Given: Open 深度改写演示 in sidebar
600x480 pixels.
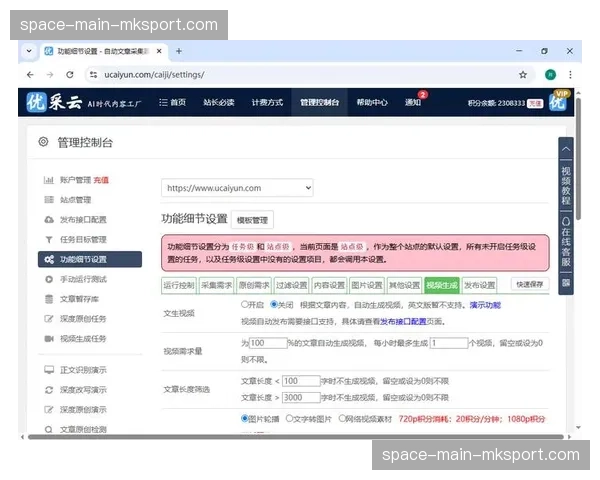Looking at the screenshot, I should [83, 390].
